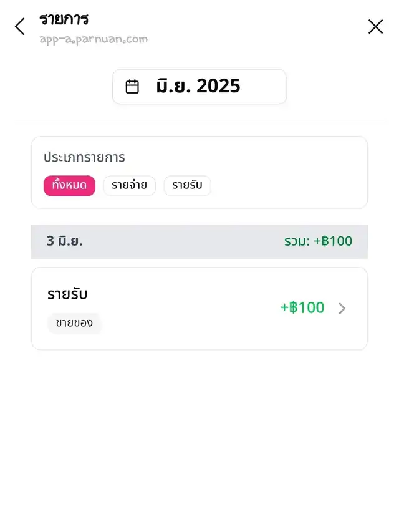This screenshot has width=399, height=532.
Task: Click the 2025 year in date selector
Action: [x=218, y=87]
